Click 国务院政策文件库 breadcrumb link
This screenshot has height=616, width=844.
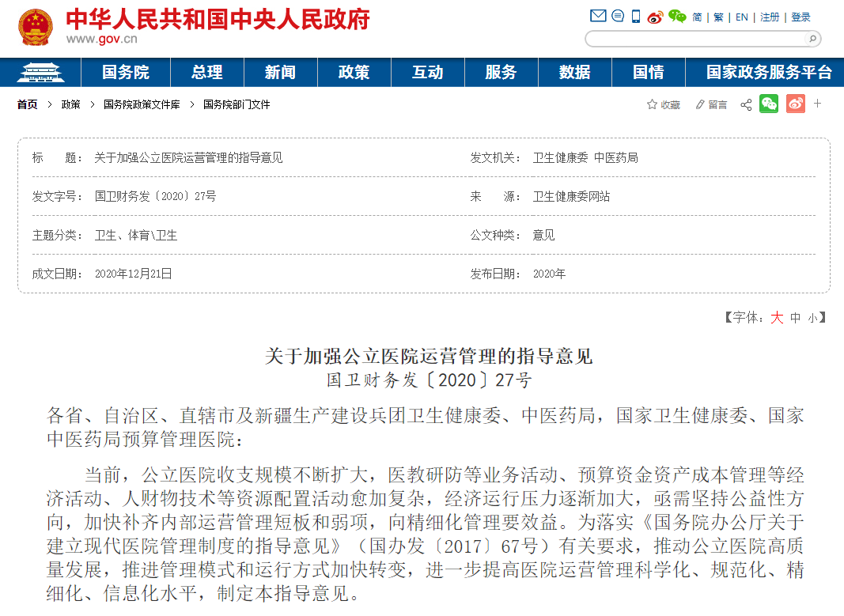142,104
